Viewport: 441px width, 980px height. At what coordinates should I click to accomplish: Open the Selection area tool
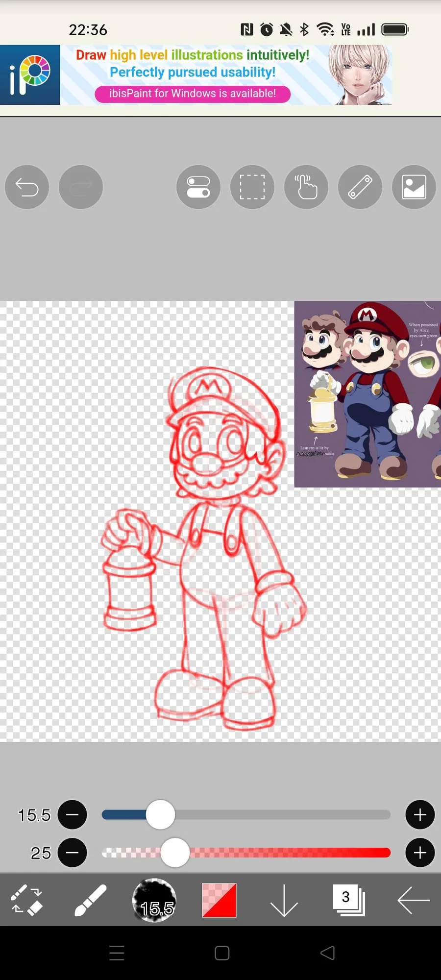[x=252, y=187]
